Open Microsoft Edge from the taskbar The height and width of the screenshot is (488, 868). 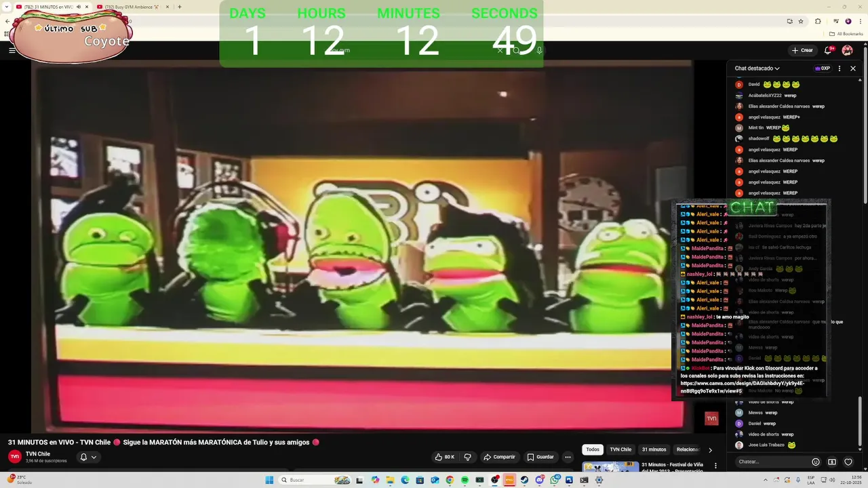click(405, 480)
